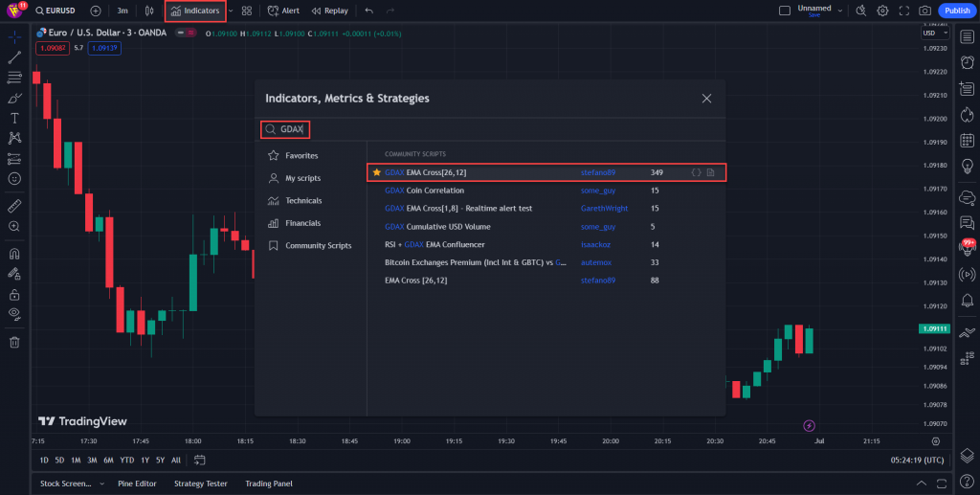The image size is (980, 495).
Task: Open the help question mark icon
Action: point(967,482)
